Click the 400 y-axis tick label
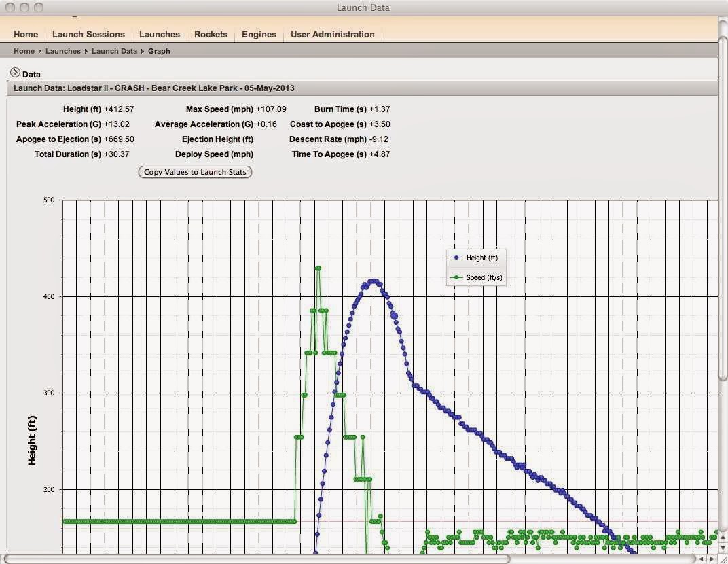Image resolution: width=728 pixels, height=564 pixels. pyautogui.click(x=49, y=296)
